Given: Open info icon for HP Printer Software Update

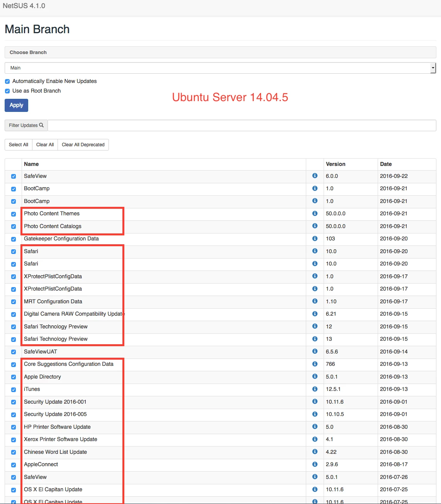Looking at the screenshot, I should (315, 426).
